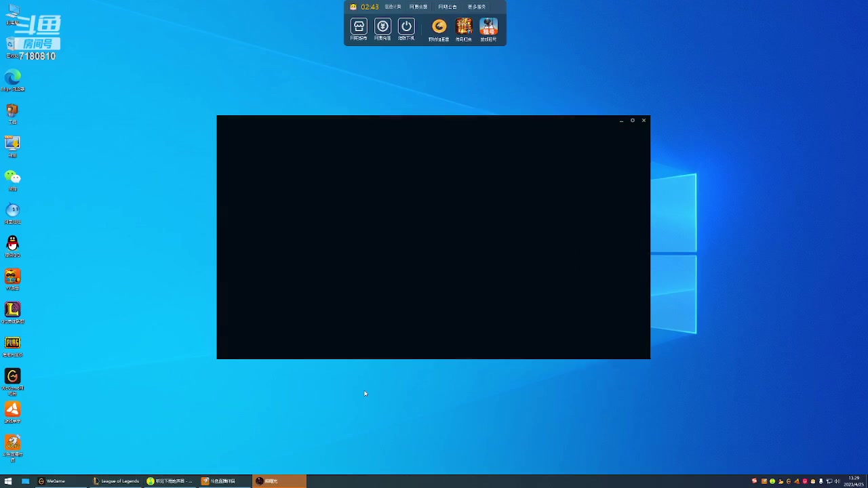The width and height of the screenshot is (868, 488).
Task: Open the internet cafe announcement menu
Action: tap(448, 7)
